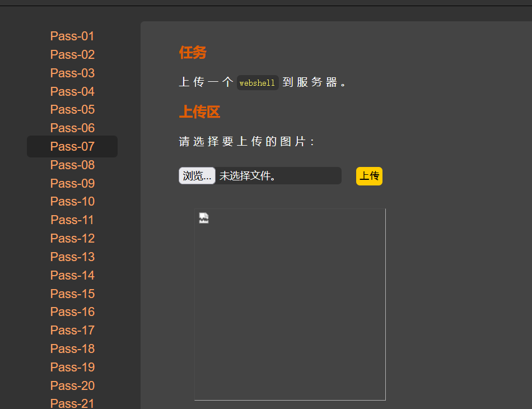This screenshot has height=409, width=532.
Task: Switch to Pass-08
Action: 72,165
